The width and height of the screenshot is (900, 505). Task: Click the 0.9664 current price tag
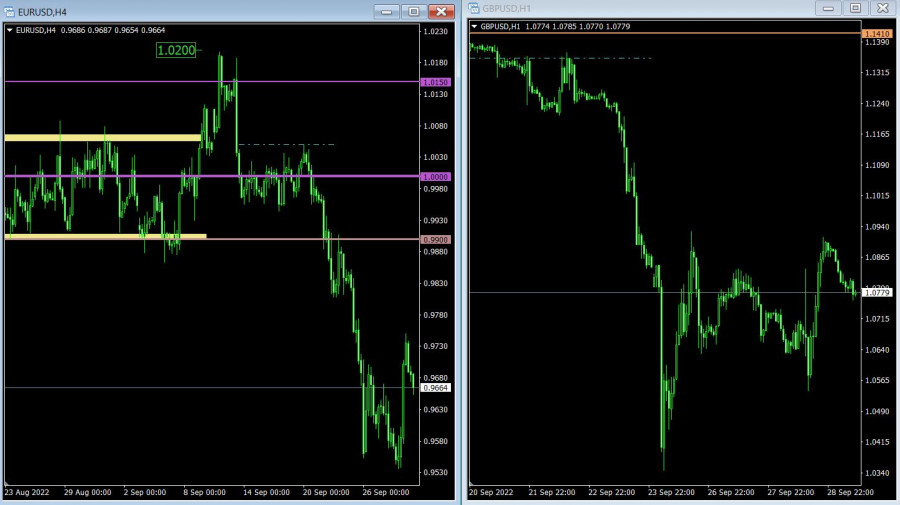(436, 388)
